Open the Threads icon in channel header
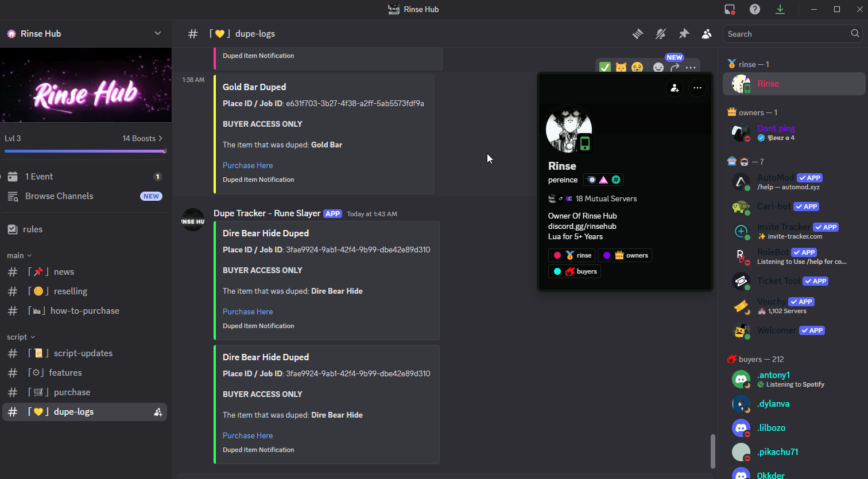 (x=638, y=34)
